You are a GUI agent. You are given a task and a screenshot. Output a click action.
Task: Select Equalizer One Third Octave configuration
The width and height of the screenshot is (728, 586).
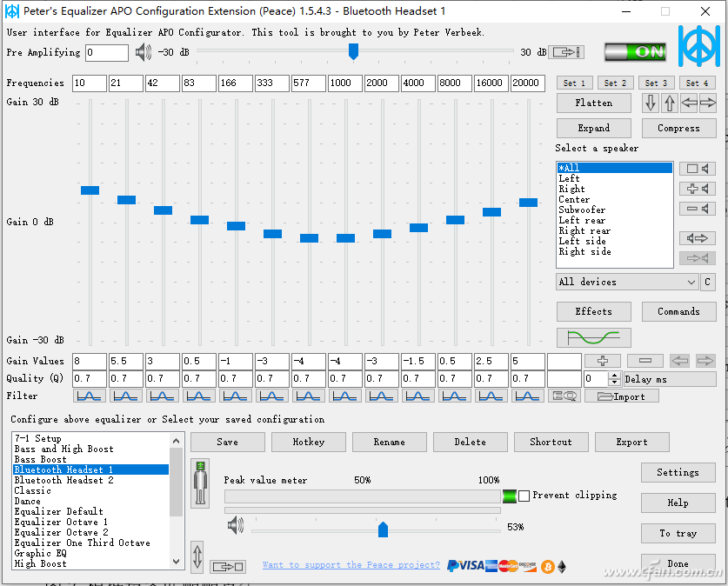coord(91,543)
